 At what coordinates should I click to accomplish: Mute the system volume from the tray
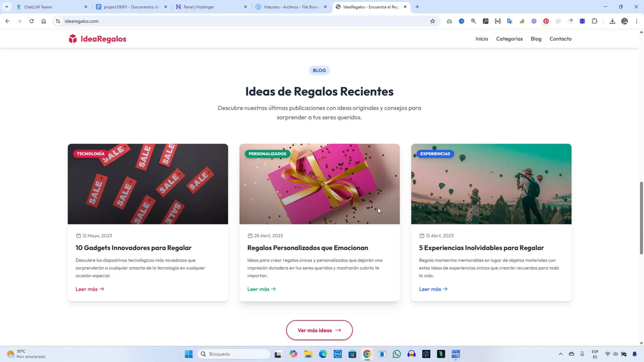(x=616, y=354)
